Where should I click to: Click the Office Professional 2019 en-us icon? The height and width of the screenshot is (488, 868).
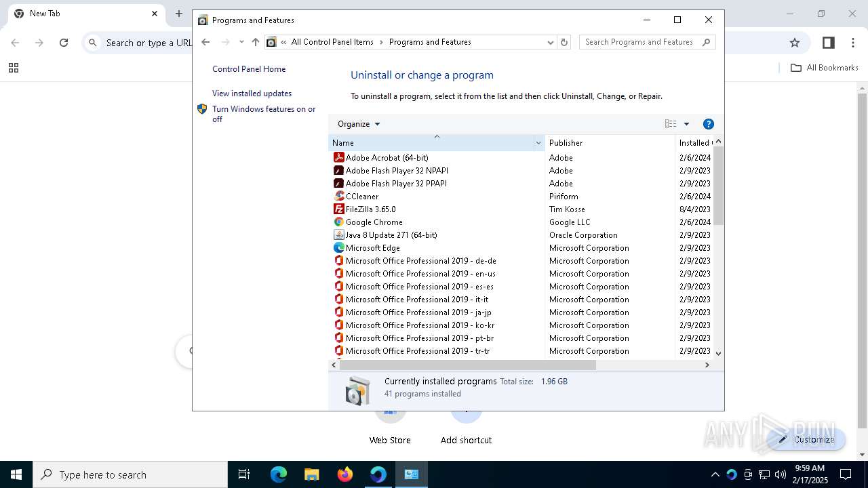[x=339, y=273]
